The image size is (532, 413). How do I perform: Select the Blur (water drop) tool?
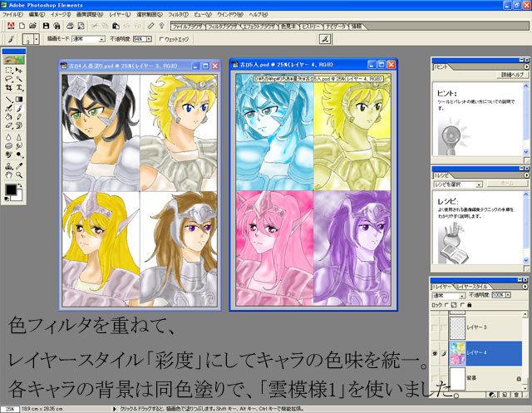click(9, 137)
